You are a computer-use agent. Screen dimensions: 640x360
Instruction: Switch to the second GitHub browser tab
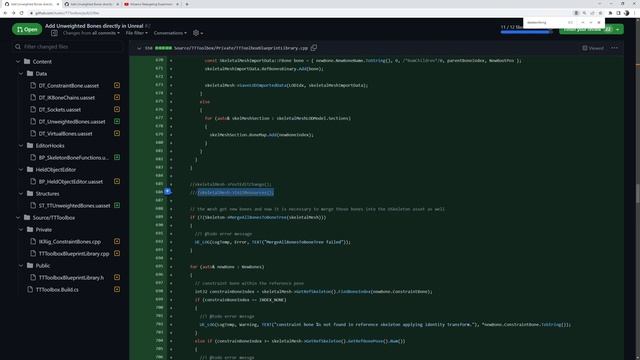(x=91, y=4)
